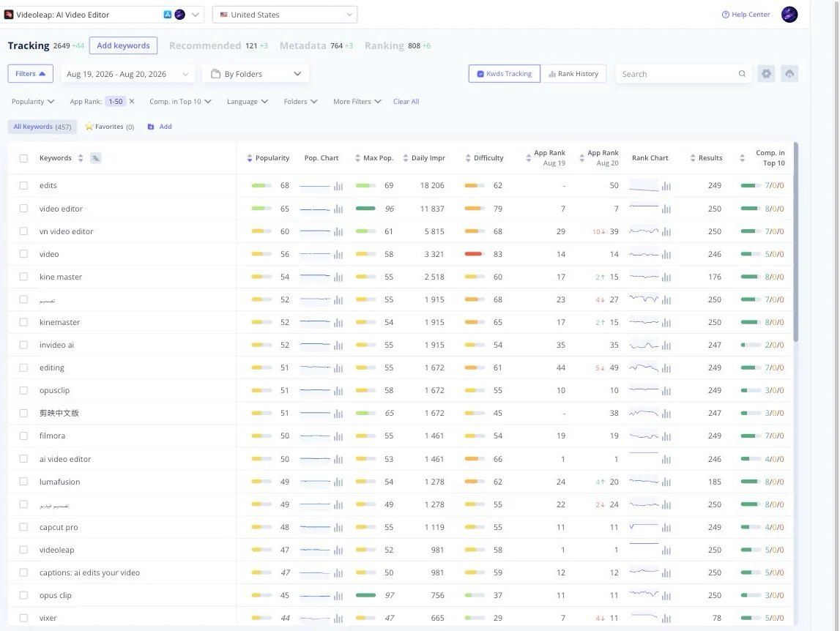Open rank chart icon for edits

pyautogui.click(x=666, y=186)
